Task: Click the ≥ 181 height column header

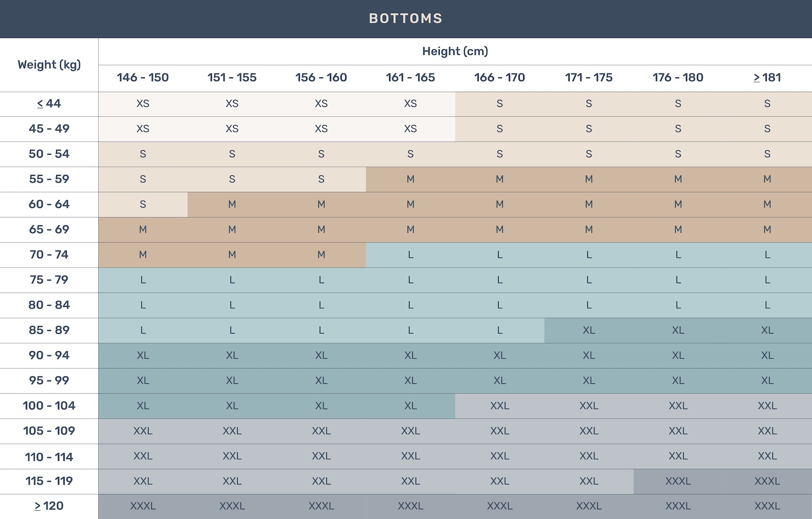Action: (767, 78)
